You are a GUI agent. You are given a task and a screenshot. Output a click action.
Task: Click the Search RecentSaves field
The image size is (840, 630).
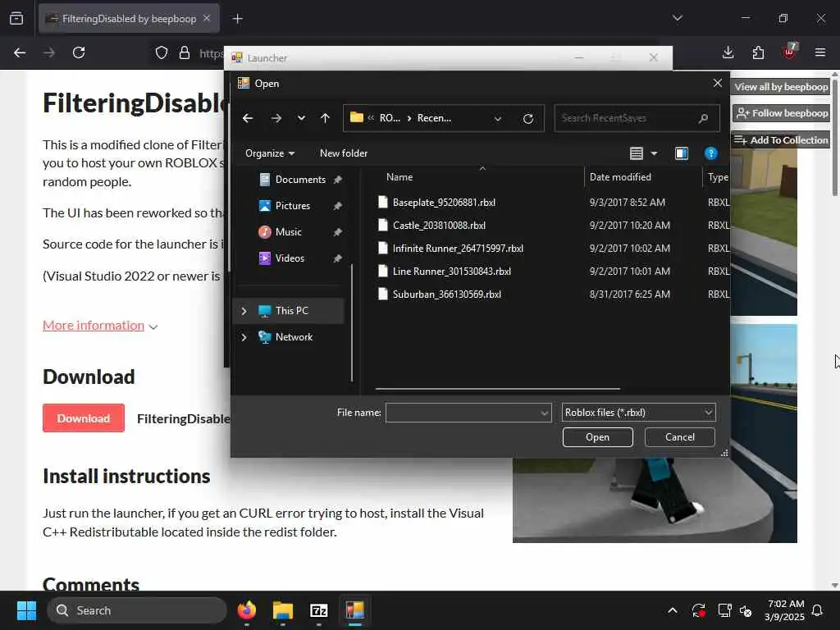coord(637,118)
